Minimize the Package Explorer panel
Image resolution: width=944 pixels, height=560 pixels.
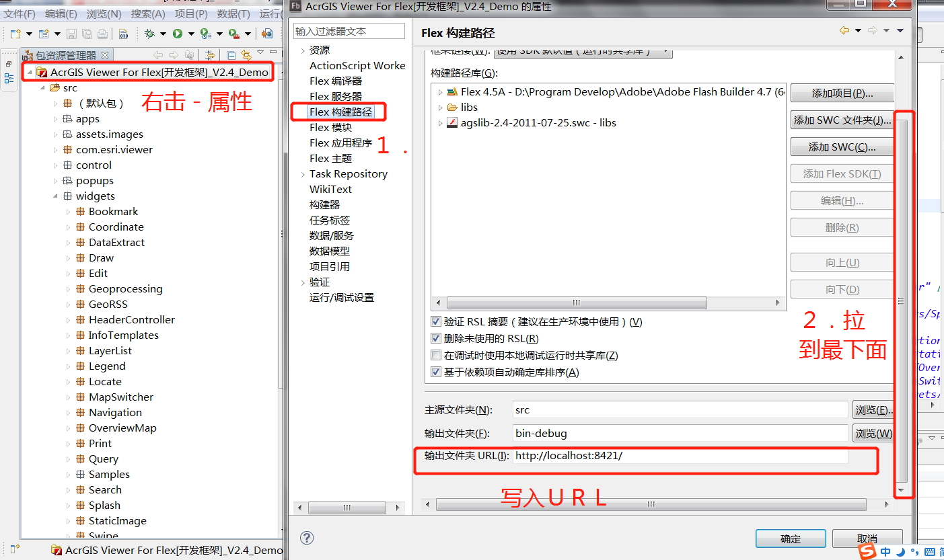point(274,52)
